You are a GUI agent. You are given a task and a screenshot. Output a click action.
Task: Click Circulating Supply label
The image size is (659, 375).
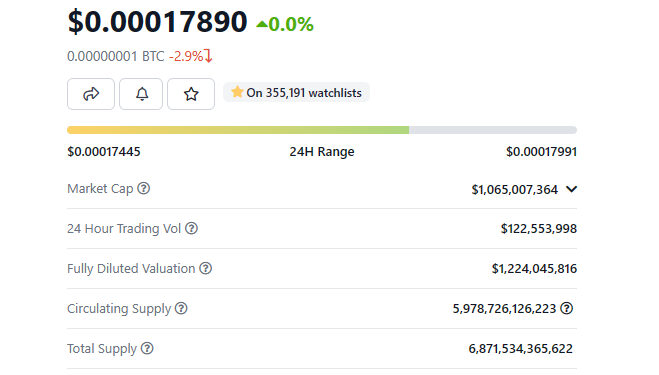[x=119, y=308]
